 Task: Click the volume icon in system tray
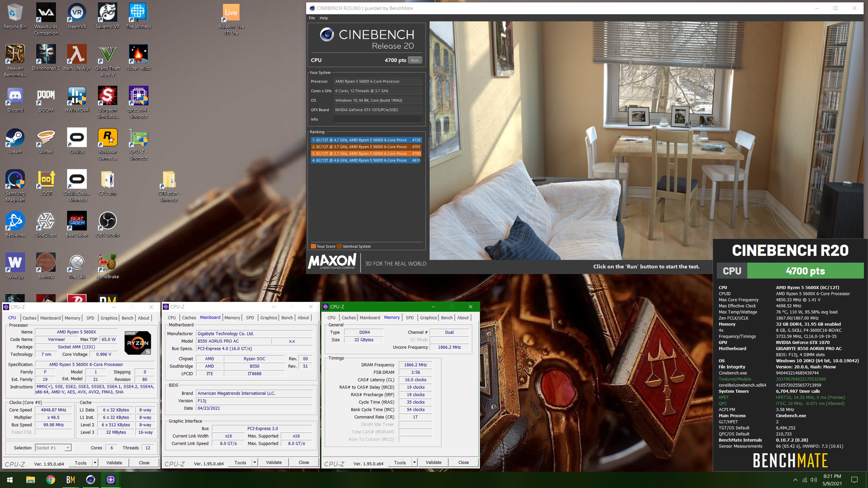(x=813, y=480)
